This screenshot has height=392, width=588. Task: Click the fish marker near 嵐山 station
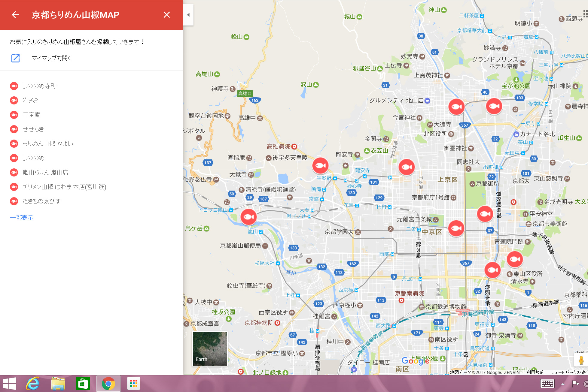[248, 216]
